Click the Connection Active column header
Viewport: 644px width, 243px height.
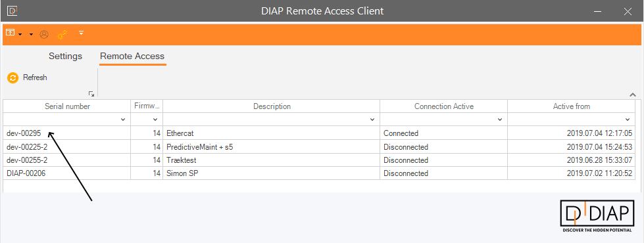coord(444,106)
